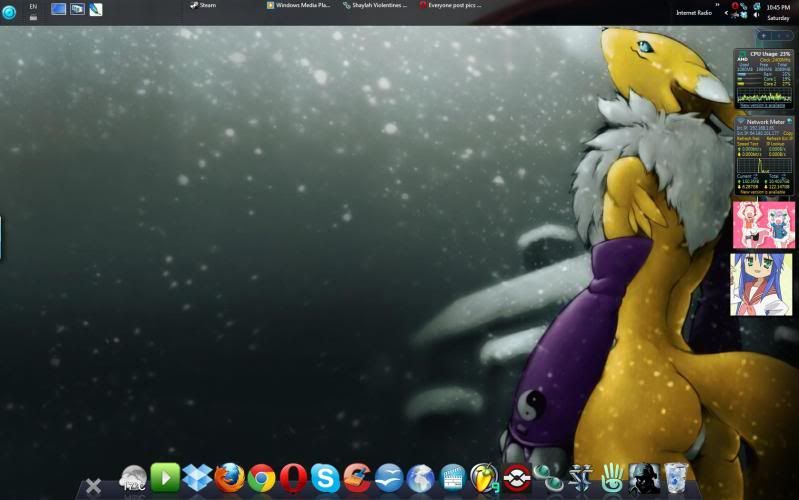Open the red circular icon in dock
The image size is (799, 500).
(x=517, y=478)
